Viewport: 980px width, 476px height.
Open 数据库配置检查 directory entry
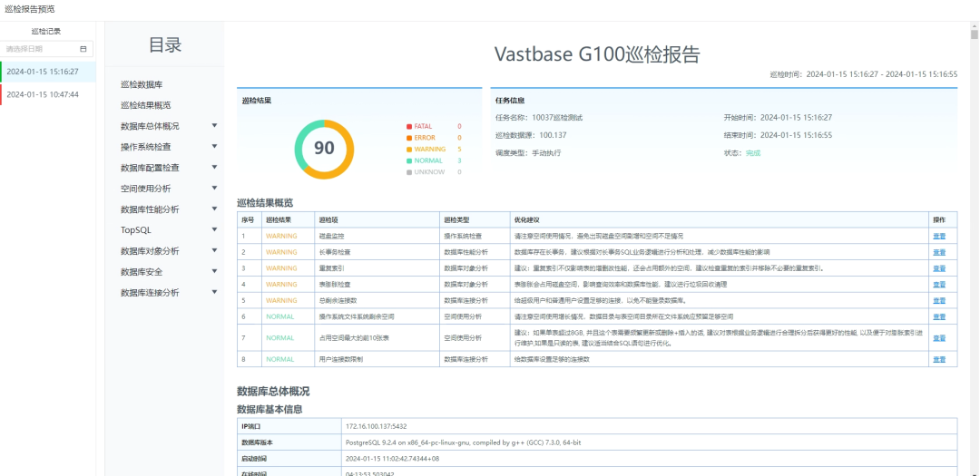(150, 168)
